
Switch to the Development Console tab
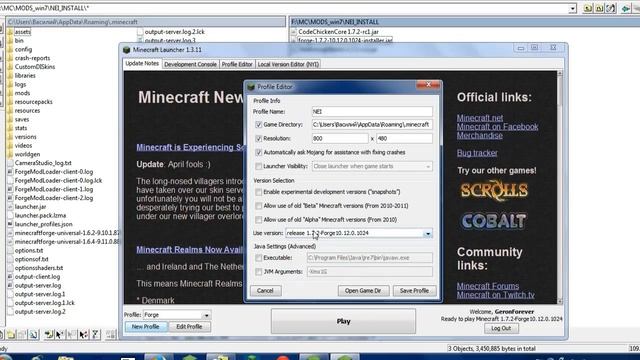(x=190, y=64)
